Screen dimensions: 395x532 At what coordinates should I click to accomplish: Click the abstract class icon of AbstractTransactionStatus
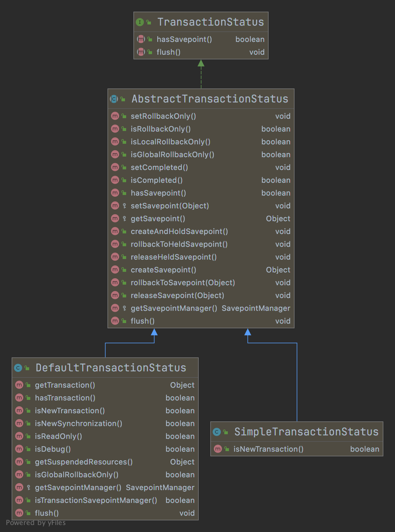point(114,99)
